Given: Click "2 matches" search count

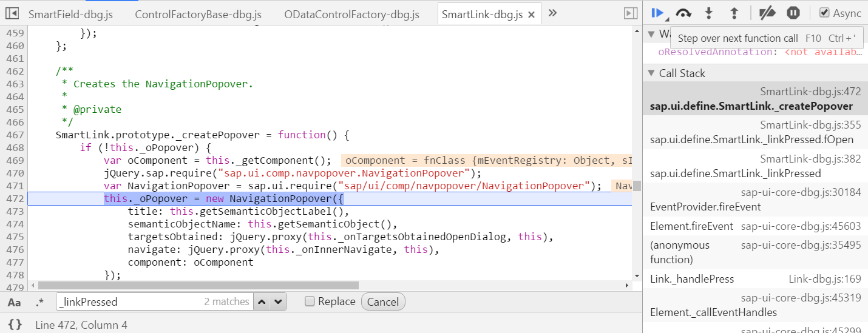Looking at the screenshot, I should click(x=226, y=301).
